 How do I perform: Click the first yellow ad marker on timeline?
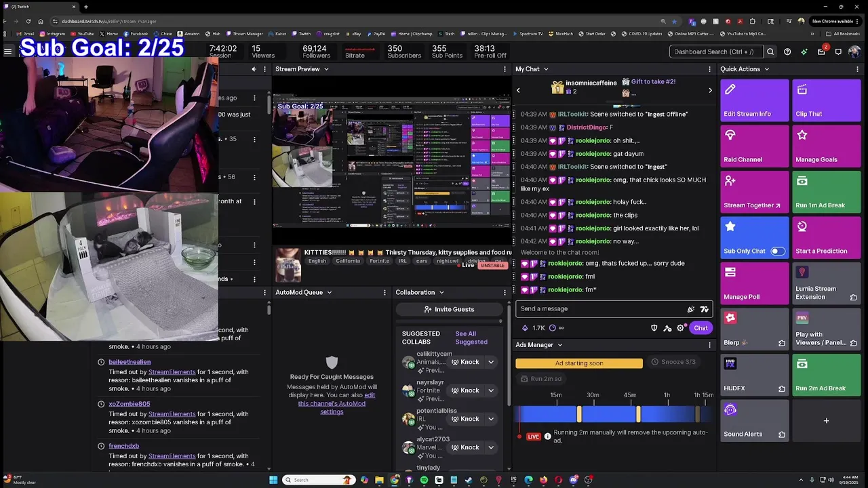[579, 414]
